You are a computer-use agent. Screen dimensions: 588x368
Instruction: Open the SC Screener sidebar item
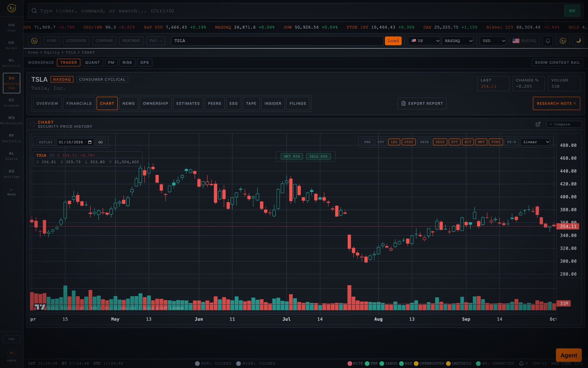(12, 103)
